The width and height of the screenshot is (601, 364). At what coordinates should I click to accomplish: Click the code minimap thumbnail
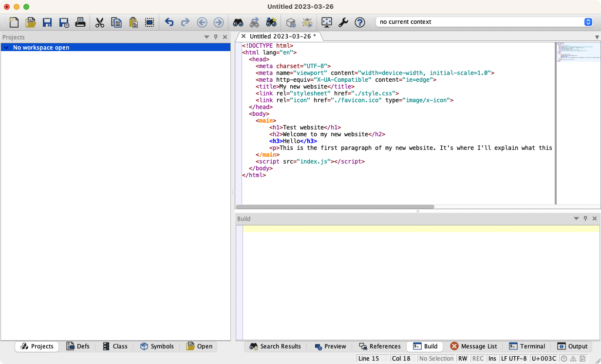(578, 52)
